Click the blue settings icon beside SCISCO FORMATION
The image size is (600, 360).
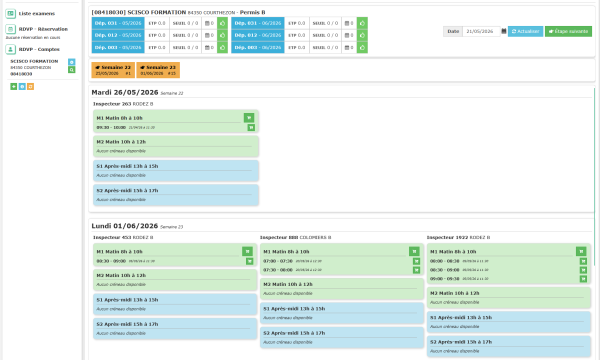point(72,62)
